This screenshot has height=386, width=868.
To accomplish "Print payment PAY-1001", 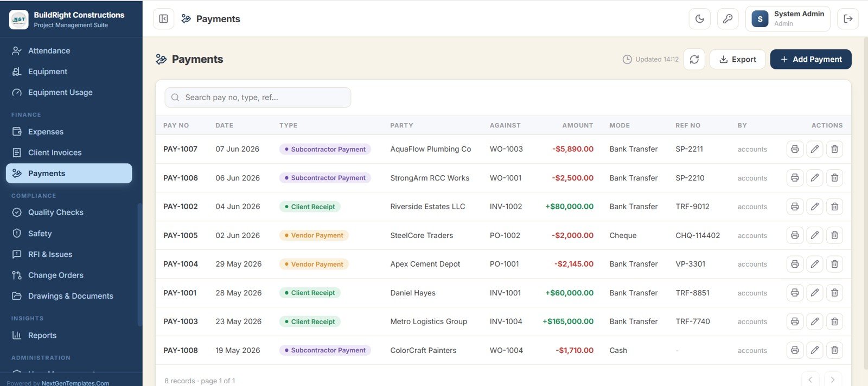I will click(795, 293).
